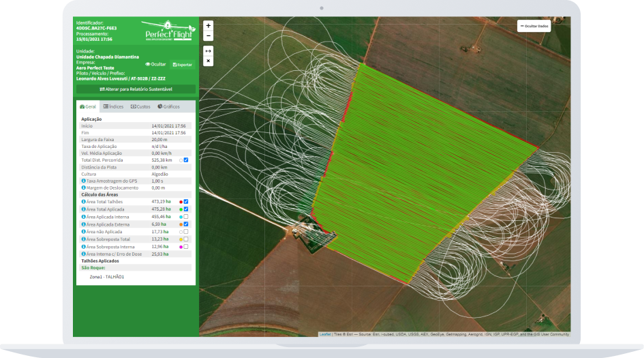Expand the São Roque talhões group
Image resolution: width=644 pixels, height=358 pixels.
(93, 268)
